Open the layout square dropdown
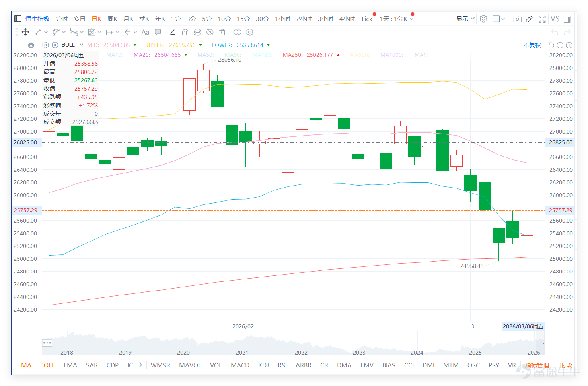This screenshot has height=386, width=588. (499, 19)
